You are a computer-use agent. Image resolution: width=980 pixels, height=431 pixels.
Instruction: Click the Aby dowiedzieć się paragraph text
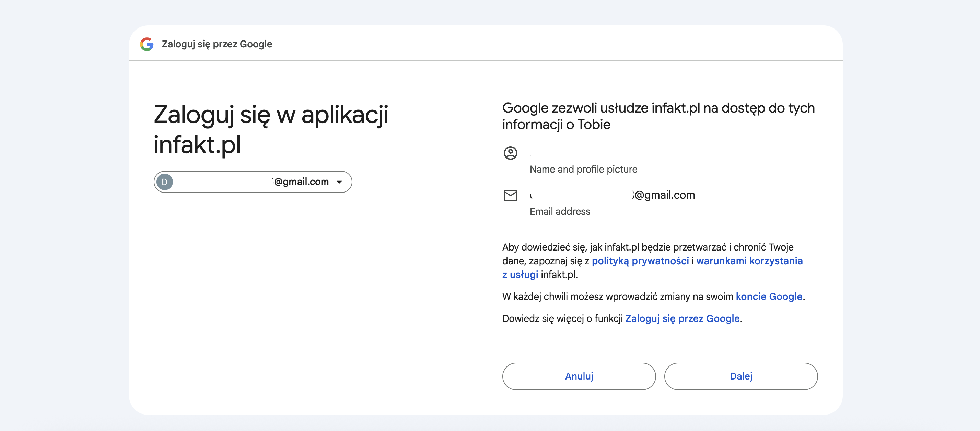652,261
